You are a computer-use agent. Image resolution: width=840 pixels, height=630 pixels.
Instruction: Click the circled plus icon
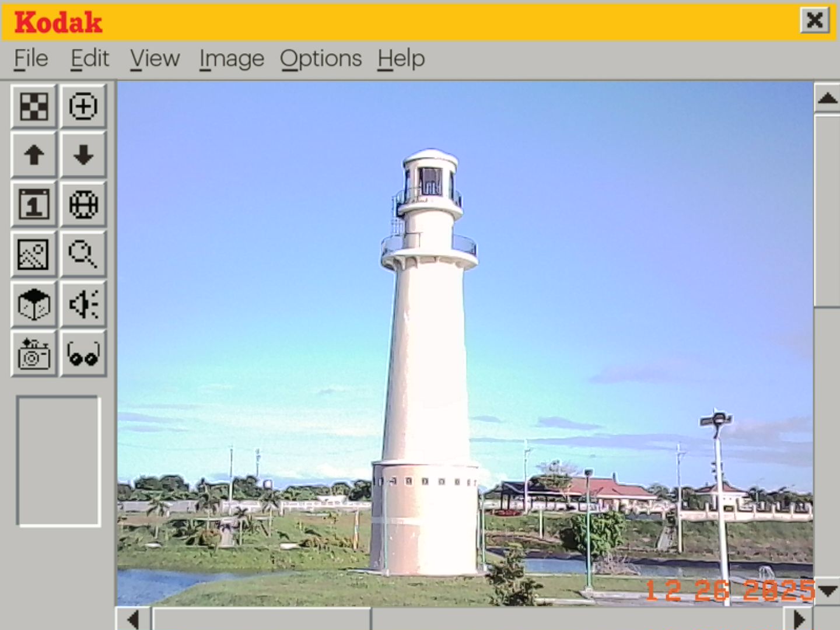[x=83, y=106]
